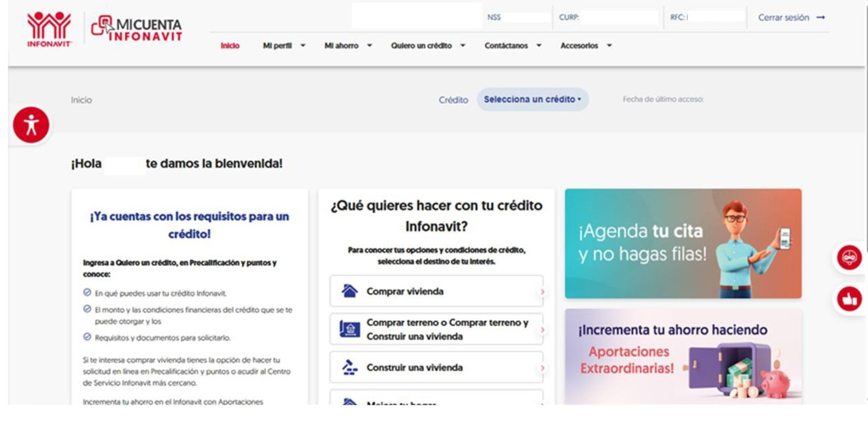This screenshot has width=868, height=433.
Task: Open the Agenda tu cita banner
Action: [x=683, y=244]
